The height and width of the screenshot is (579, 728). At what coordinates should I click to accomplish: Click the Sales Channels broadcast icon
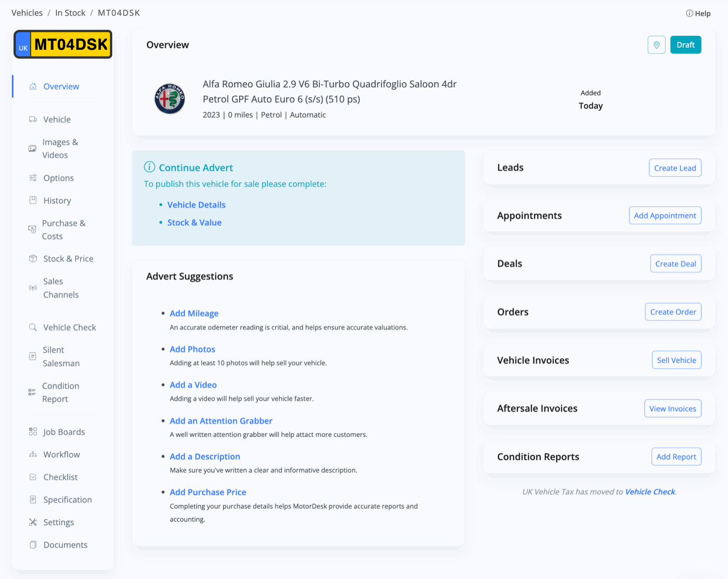[x=33, y=288]
